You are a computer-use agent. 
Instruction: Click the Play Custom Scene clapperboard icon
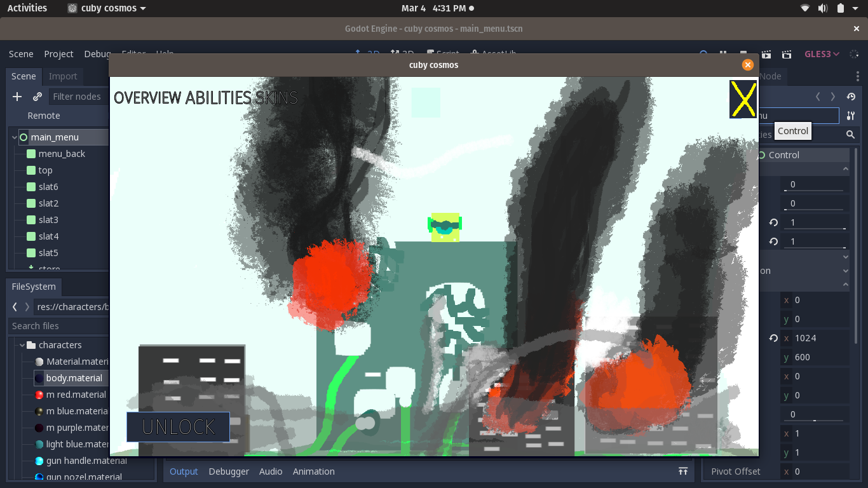[x=786, y=55]
